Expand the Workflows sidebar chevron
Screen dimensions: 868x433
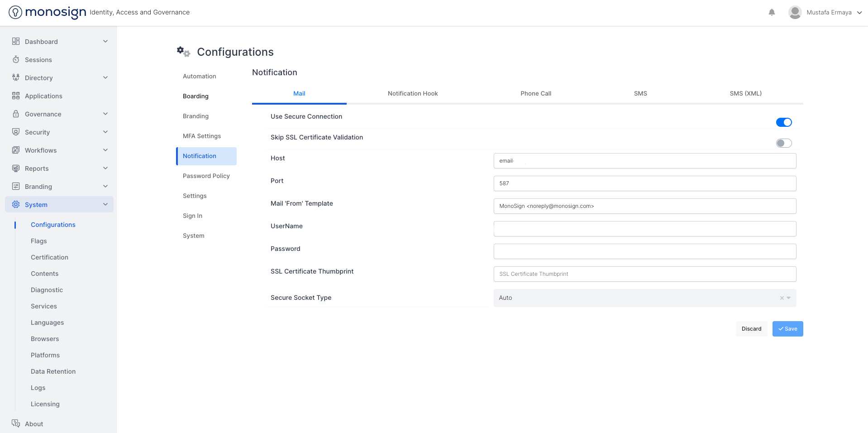tap(105, 150)
